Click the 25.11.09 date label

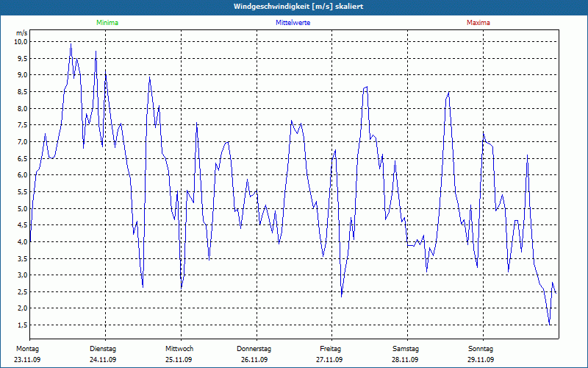[x=179, y=360]
